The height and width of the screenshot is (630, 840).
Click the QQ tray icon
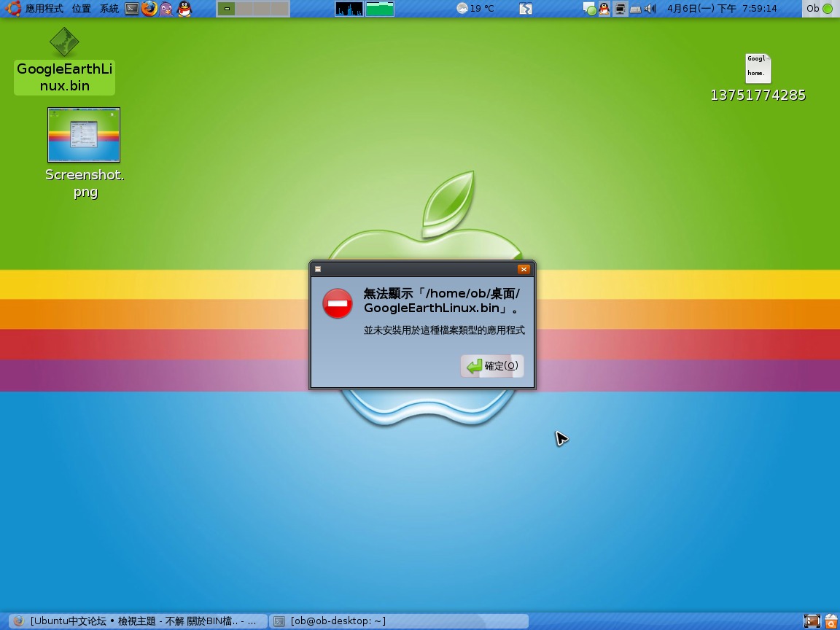click(x=604, y=9)
